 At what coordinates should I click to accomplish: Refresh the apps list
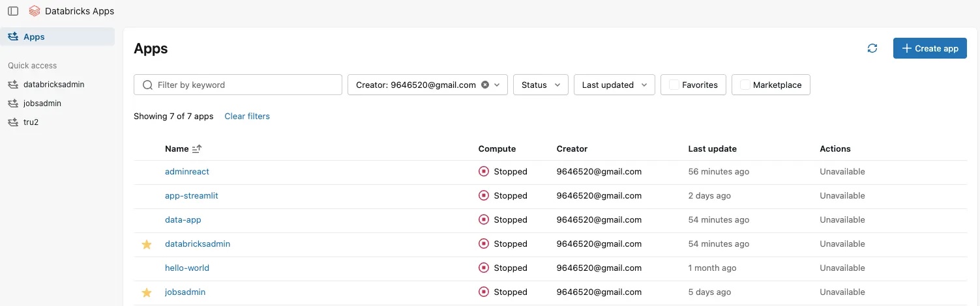pos(872,48)
